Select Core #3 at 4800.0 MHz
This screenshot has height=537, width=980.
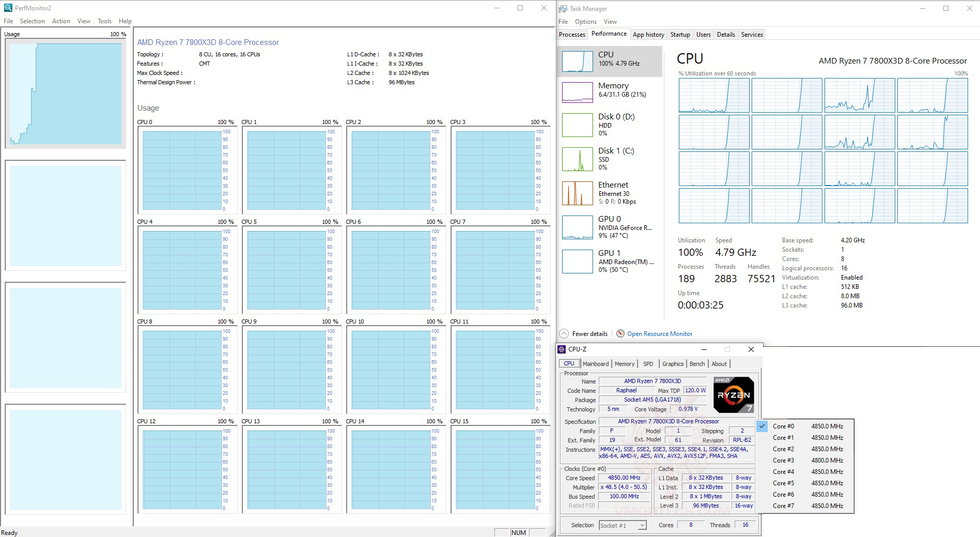805,461
